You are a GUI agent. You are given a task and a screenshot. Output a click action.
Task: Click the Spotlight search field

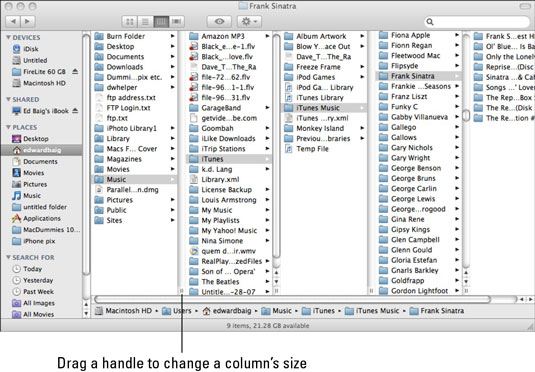[x=477, y=22]
